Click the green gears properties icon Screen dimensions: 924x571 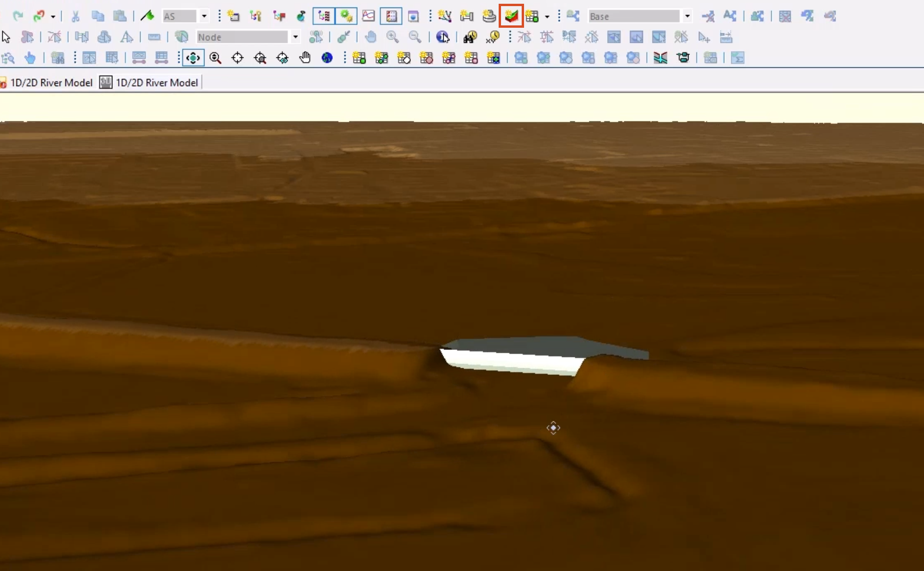pos(346,16)
